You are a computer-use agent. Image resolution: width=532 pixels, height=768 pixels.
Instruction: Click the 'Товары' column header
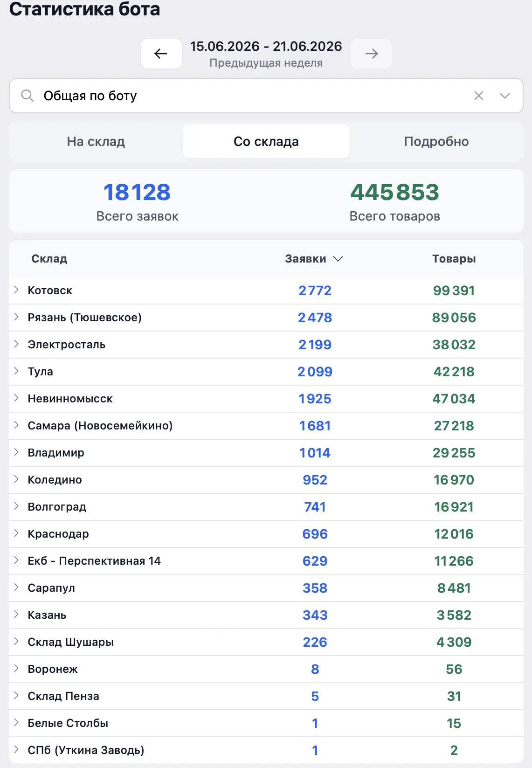tap(454, 259)
